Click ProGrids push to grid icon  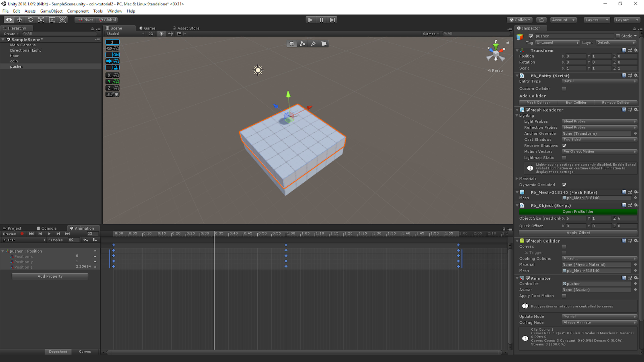tap(112, 61)
